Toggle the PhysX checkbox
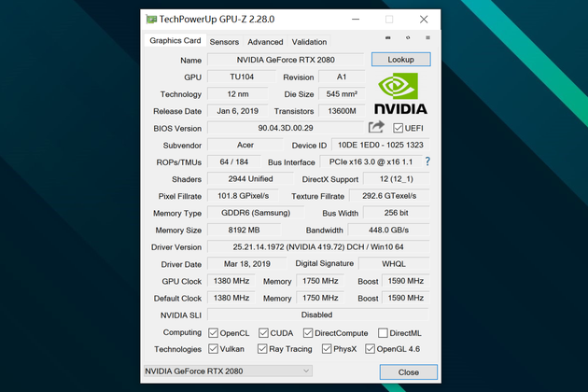588x392 pixels. coord(327,349)
